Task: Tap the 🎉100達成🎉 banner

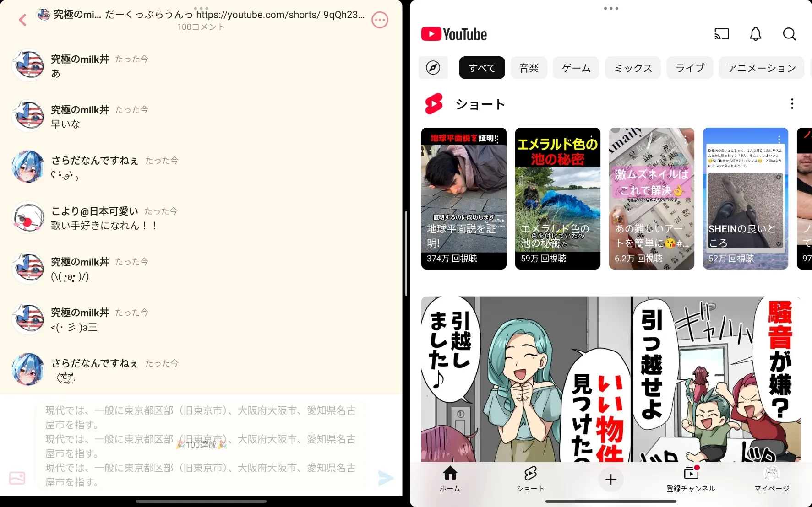Action: (x=202, y=444)
